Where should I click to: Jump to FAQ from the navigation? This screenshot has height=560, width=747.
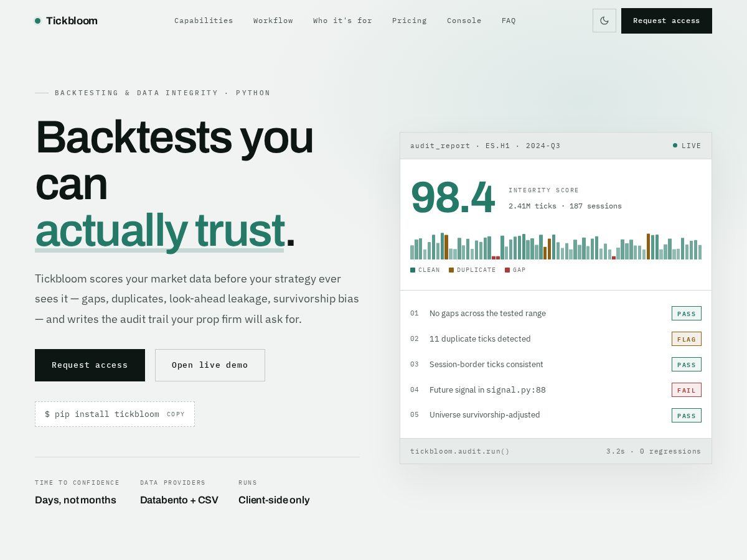[x=509, y=21]
